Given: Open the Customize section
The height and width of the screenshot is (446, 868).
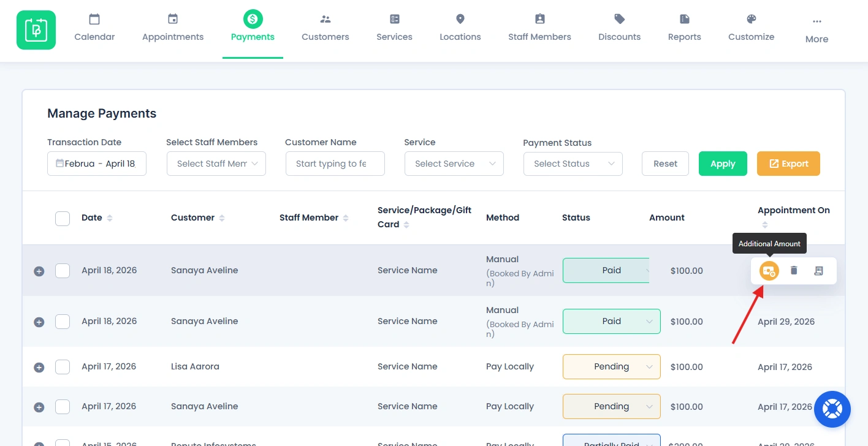Looking at the screenshot, I should point(752,28).
